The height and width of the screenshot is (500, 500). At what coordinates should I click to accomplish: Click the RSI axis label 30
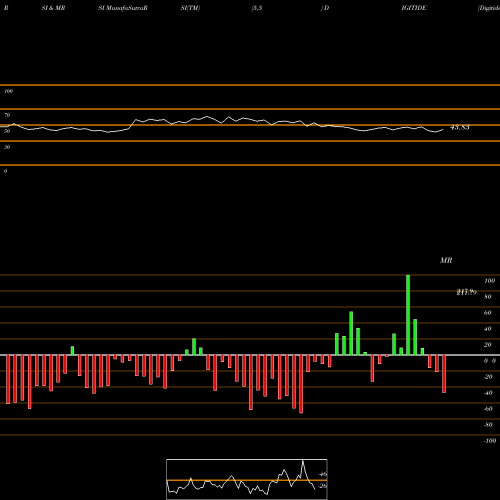click(7, 147)
